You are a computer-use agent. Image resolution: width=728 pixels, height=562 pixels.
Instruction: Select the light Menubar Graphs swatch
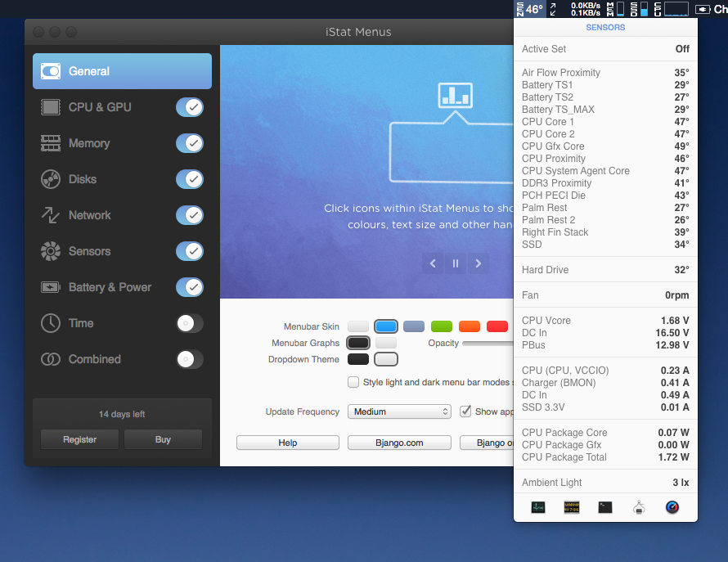(386, 343)
